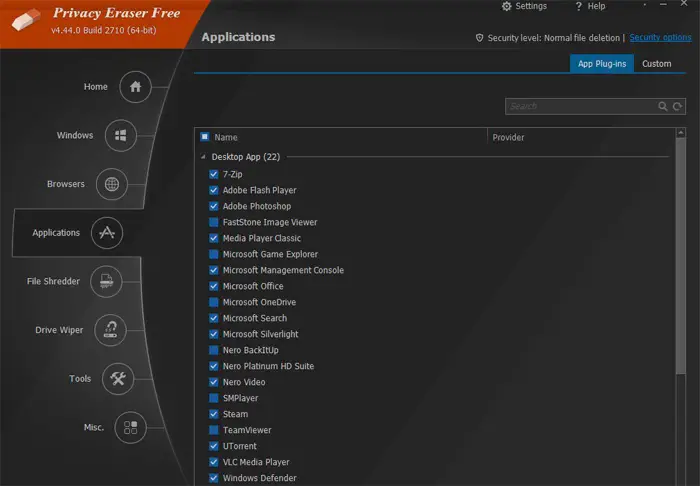Uncheck the Nero Platinum HD Suite checkbox
Image resolution: width=700 pixels, height=486 pixels.
(x=214, y=366)
